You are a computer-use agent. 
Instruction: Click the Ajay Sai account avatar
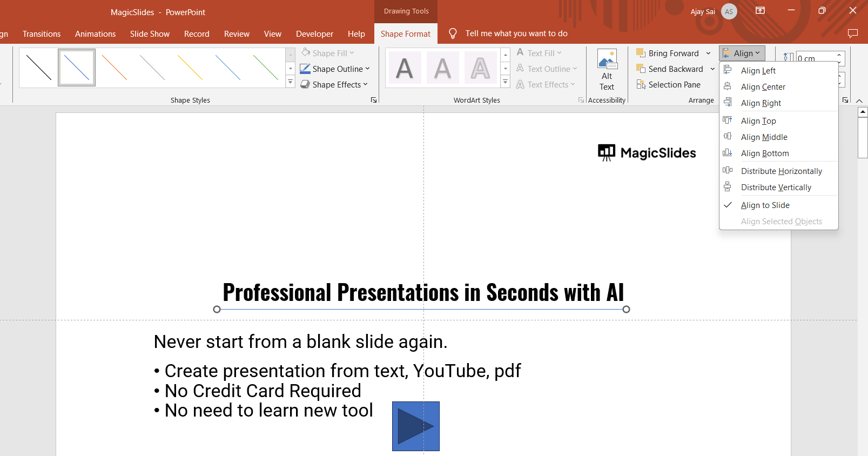(x=729, y=11)
